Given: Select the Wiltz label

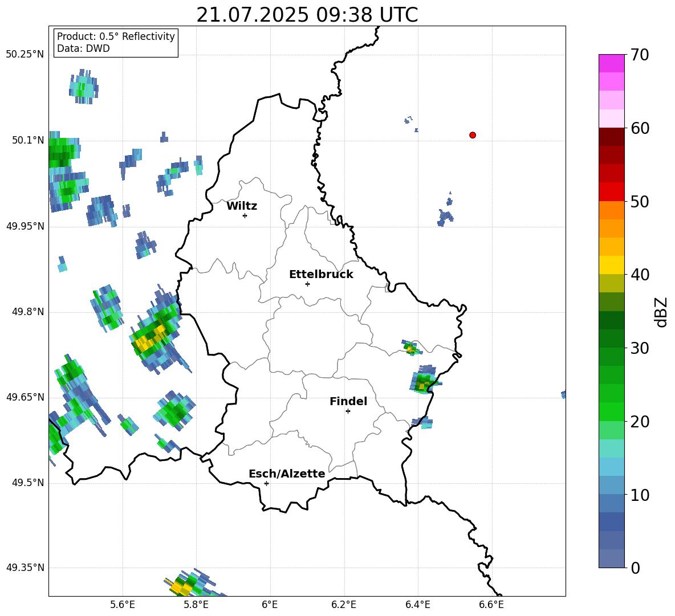Looking at the screenshot, I should [242, 206].
